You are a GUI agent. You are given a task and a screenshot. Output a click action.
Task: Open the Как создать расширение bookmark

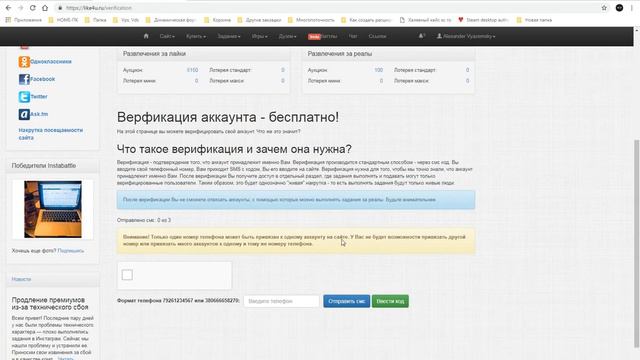click(367, 20)
